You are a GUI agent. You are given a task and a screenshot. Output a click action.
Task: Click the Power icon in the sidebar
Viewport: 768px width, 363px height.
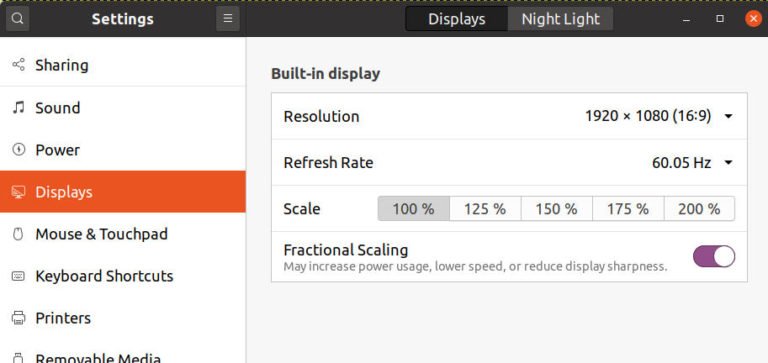pyautogui.click(x=18, y=150)
